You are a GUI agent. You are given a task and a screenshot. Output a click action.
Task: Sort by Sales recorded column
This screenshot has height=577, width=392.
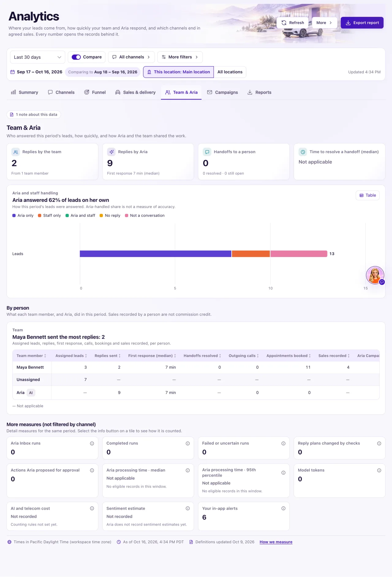(334, 356)
